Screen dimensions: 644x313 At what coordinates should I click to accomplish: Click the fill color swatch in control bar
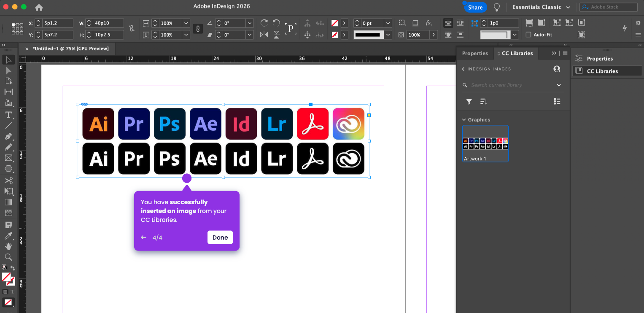(334, 23)
